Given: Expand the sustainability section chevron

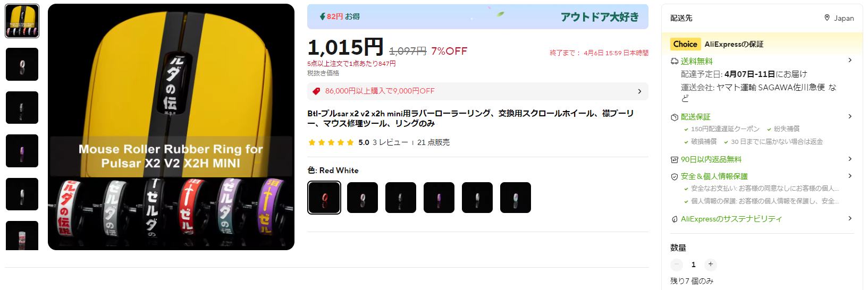Looking at the screenshot, I should coord(850,218).
